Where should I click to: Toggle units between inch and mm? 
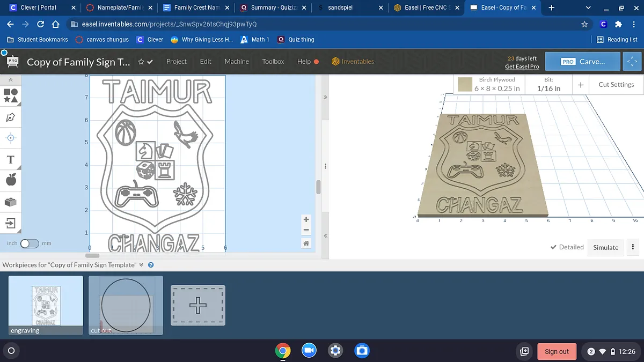coord(29,243)
